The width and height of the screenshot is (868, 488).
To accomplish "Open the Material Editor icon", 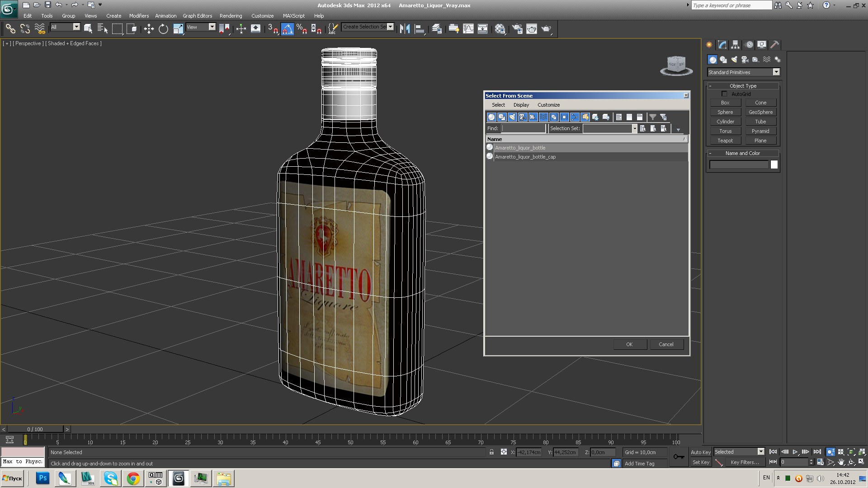I will (500, 29).
